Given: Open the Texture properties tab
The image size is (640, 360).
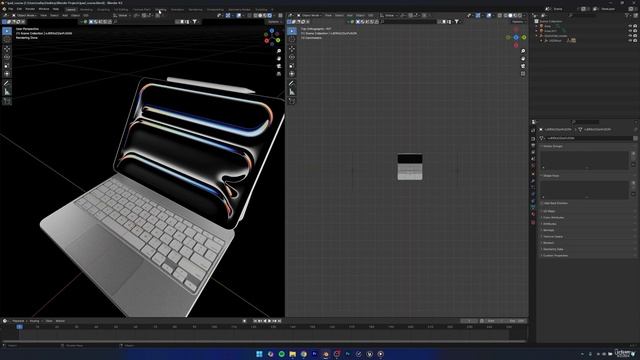Looking at the screenshot, I should [x=533, y=222].
